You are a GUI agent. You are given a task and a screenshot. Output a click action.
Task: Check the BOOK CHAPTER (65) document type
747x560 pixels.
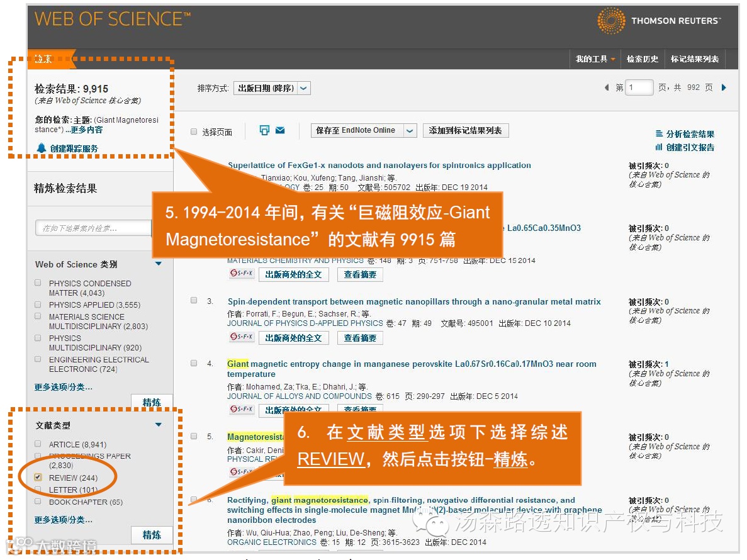[x=38, y=501]
